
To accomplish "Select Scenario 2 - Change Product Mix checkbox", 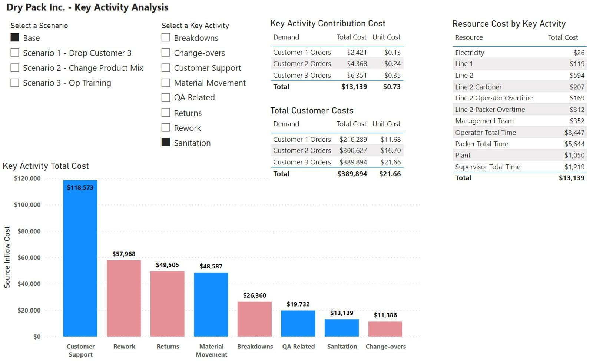I will tap(15, 67).
